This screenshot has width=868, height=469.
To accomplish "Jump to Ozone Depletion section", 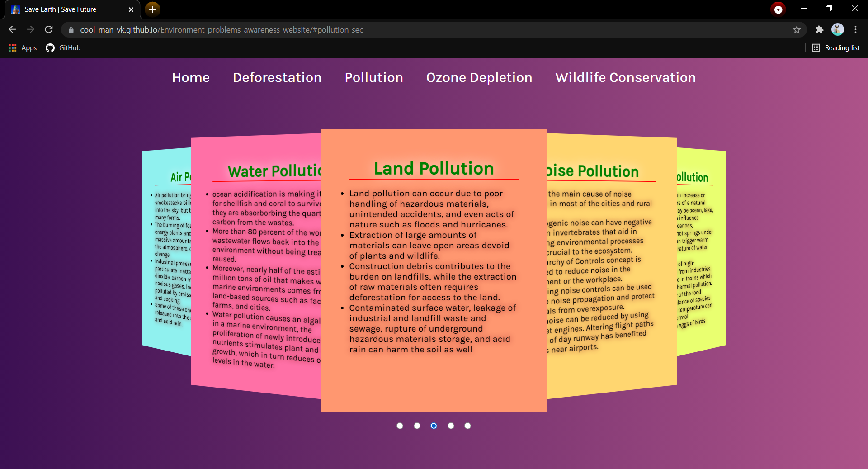I will point(479,77).
